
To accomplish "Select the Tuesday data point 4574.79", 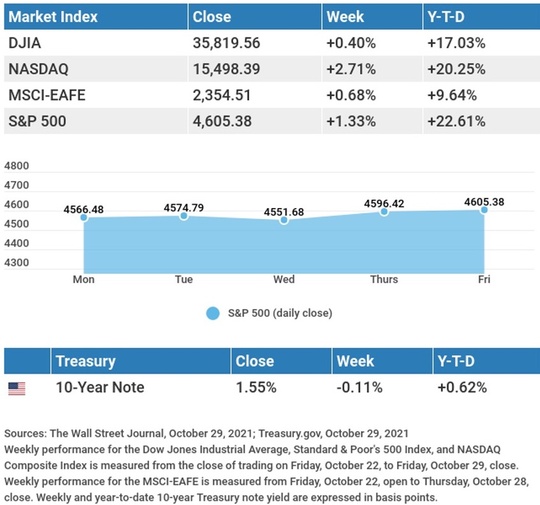I will [184, 216].
